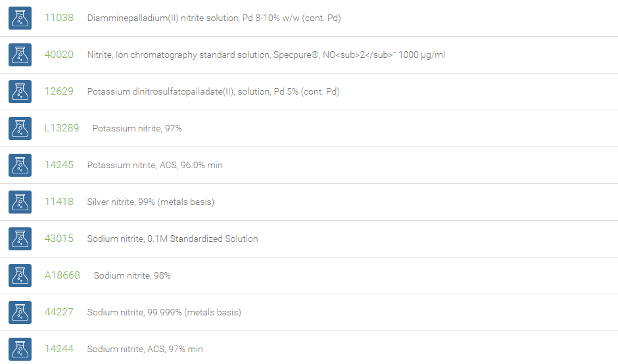Open catalog item 11418
The width and height of the screenshot is (618, 364).
[x=59, y=202]
